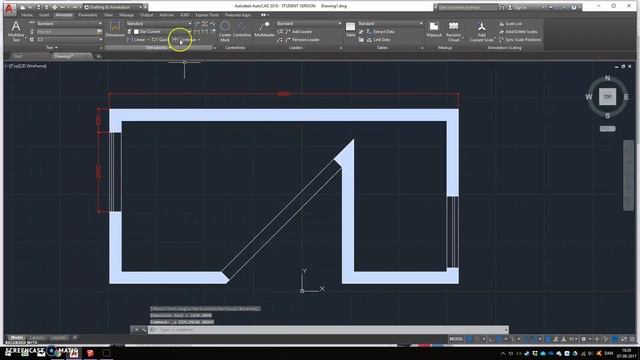Open the Featured Apps ribbon tab

coord(238,15)
